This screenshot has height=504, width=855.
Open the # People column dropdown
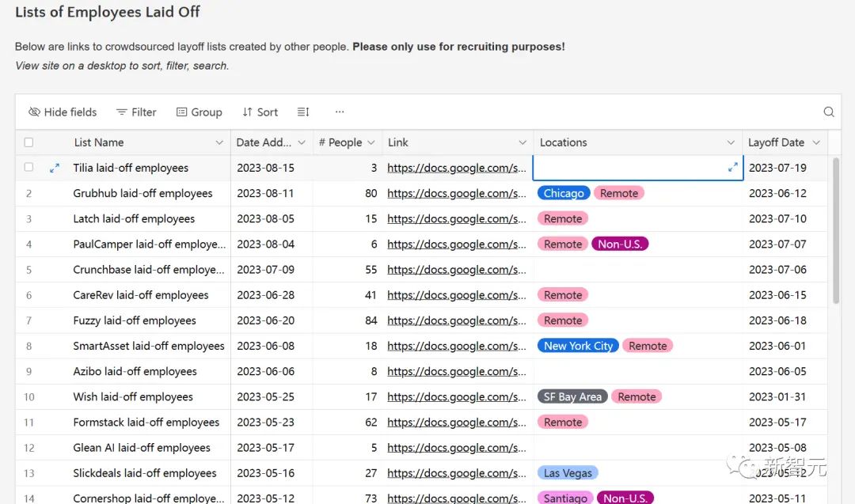point(370,142)
